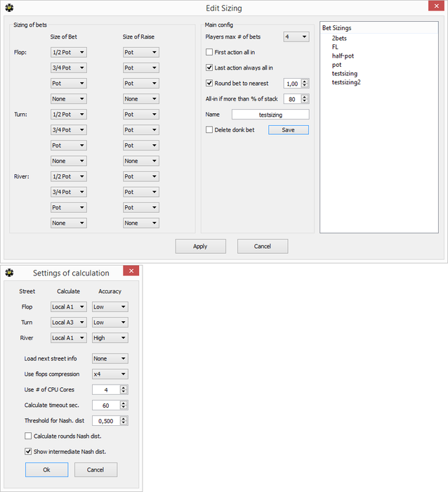This screenshot has width=448, height=492.
Task: Decrease the All-in percent of stack value
Action: pyautogui.click(x=305, y=101)
